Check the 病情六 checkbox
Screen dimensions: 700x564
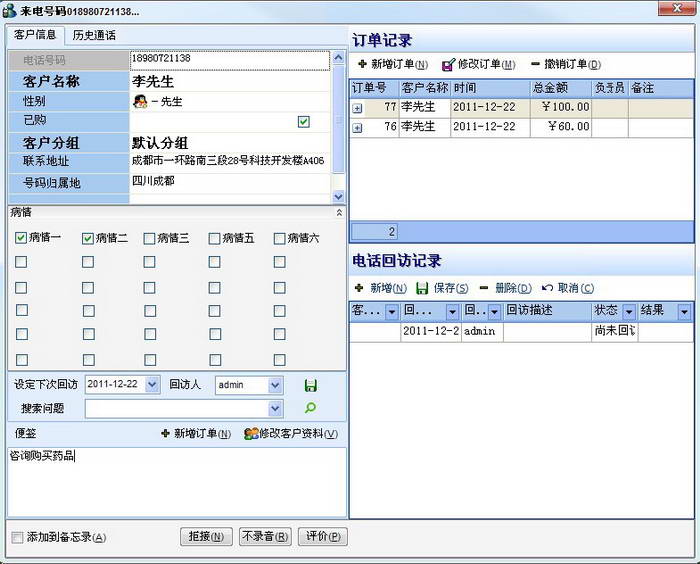(279, 238)
